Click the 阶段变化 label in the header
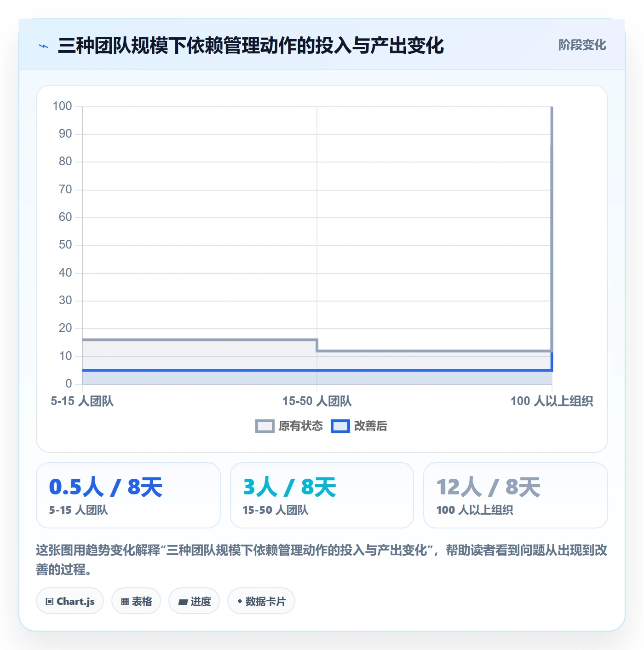Screen dimensions: 644x650 [582, 45]
